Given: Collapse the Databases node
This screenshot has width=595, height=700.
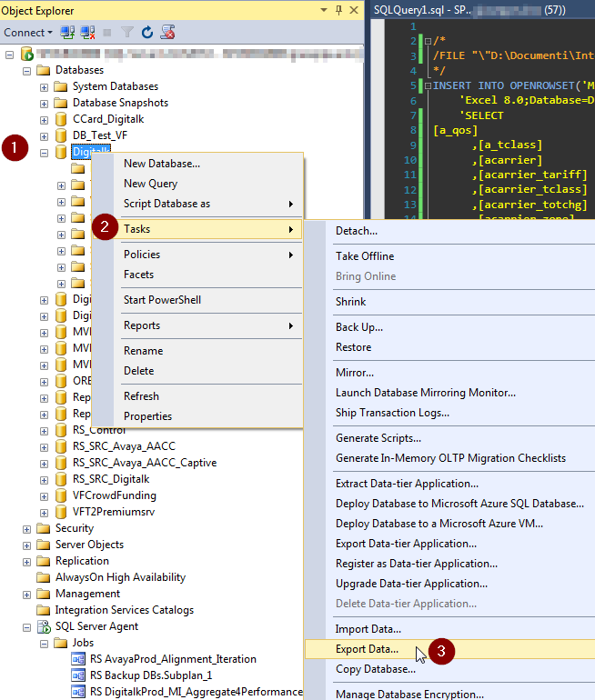Looking at the screenshot, I should coord(26,71).
